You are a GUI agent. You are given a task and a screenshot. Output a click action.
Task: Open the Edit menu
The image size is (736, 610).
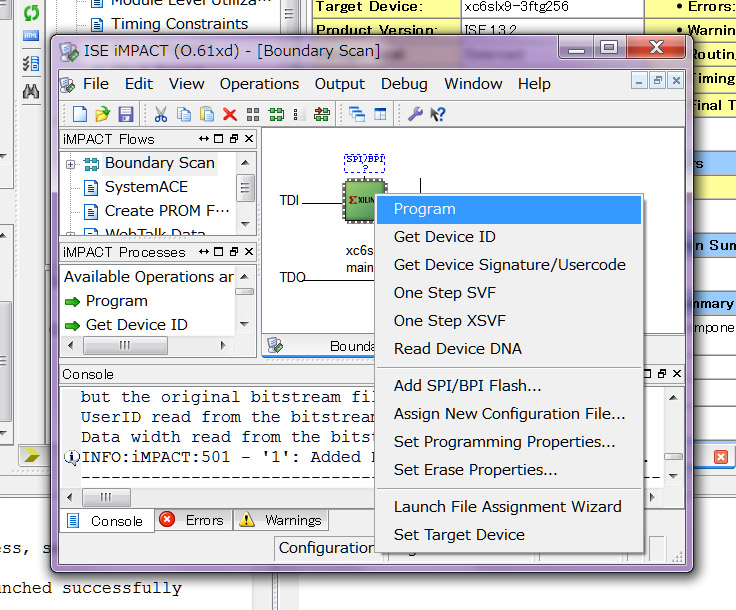138,84
